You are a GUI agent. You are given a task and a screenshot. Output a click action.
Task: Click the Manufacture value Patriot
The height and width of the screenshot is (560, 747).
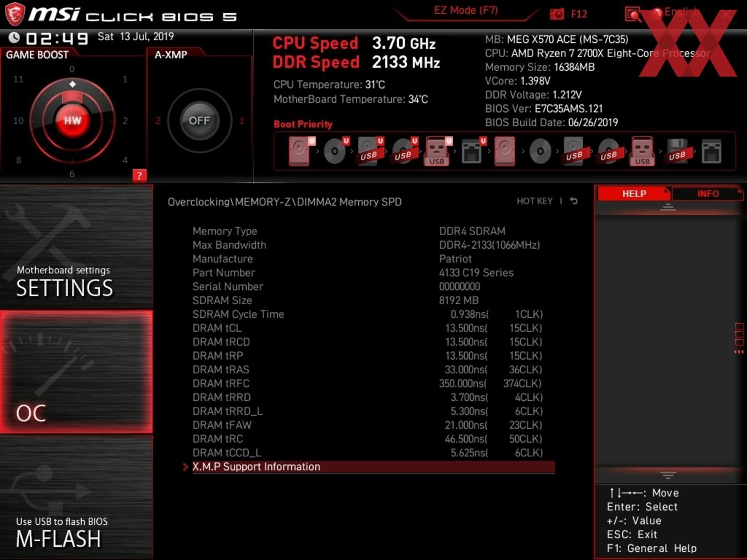pos(455,259)
